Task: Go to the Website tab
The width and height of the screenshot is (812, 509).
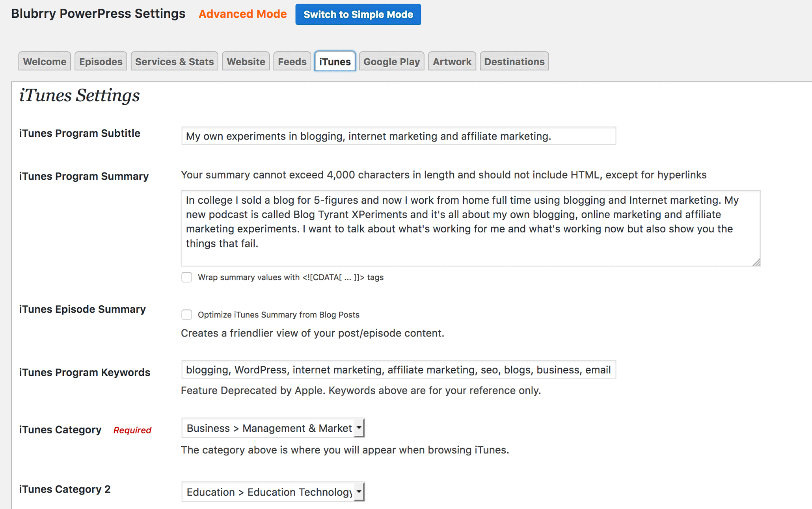Action: tap(246, 61)
